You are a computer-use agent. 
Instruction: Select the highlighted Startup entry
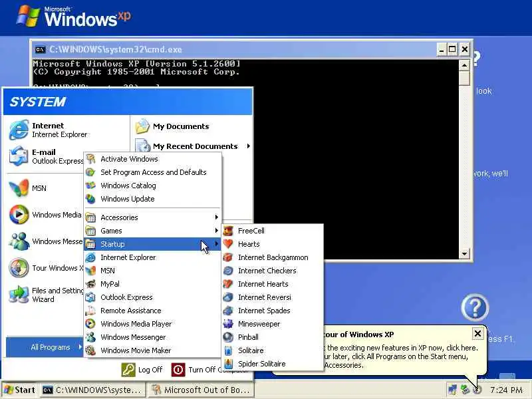coord(153,244)
